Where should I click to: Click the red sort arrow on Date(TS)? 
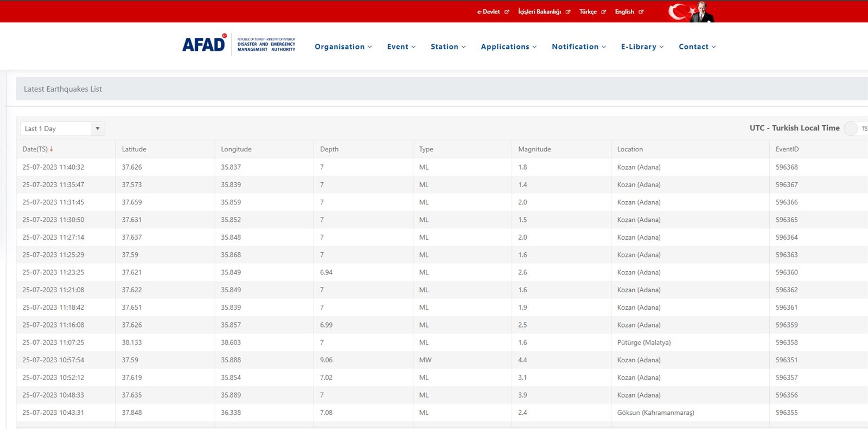[52, 149]
